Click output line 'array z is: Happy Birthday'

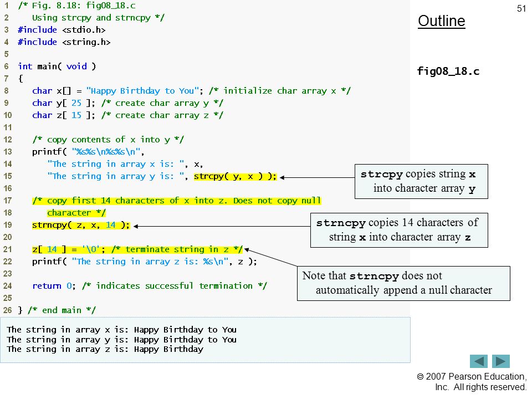(x=105, y=349)
